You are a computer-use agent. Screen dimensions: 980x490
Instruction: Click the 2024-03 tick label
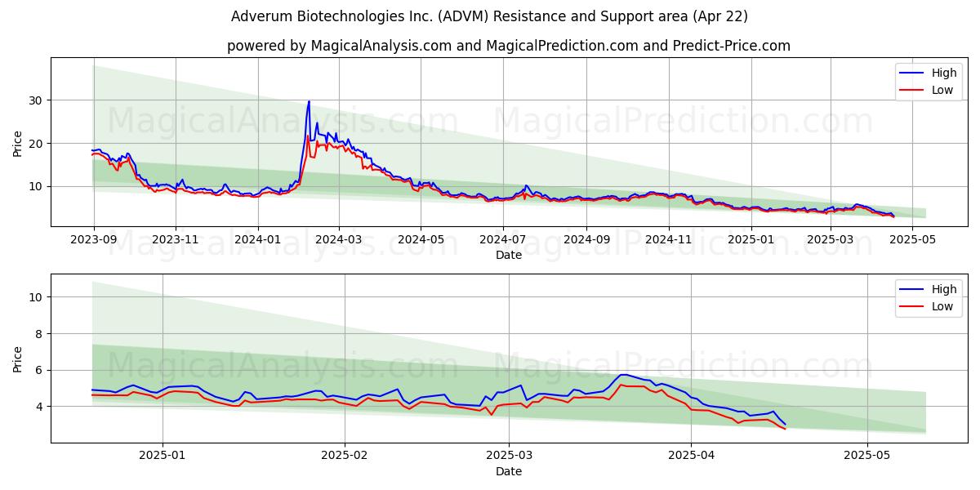(x=339, y=239)
